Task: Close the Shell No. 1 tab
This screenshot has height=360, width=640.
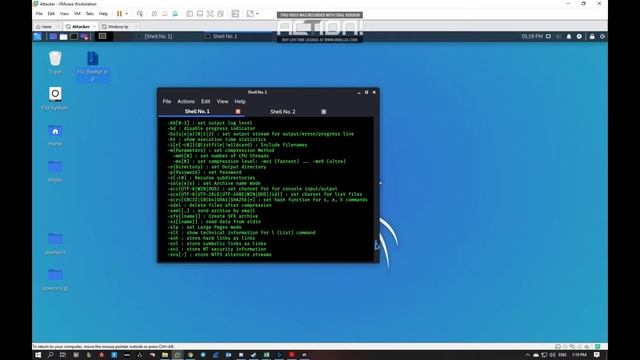Action: [x=238, y=111]
